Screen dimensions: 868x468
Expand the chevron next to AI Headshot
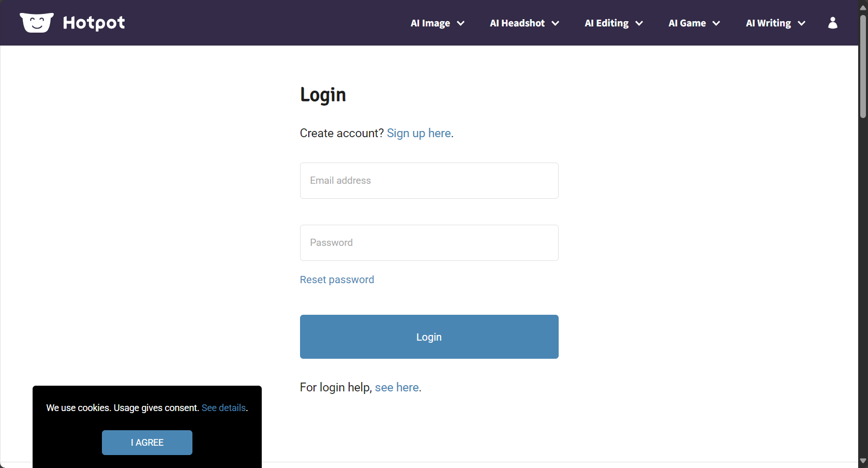555,23
